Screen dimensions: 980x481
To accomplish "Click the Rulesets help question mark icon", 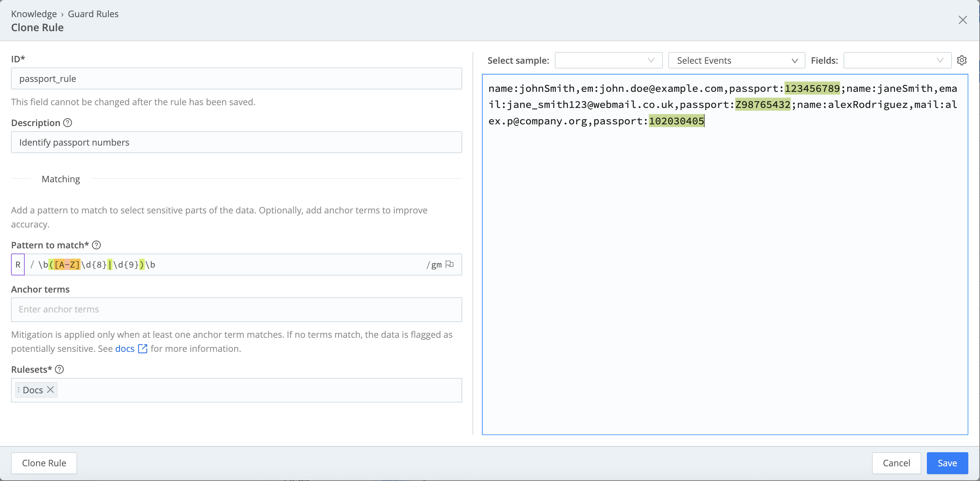I will coord(59,369).
